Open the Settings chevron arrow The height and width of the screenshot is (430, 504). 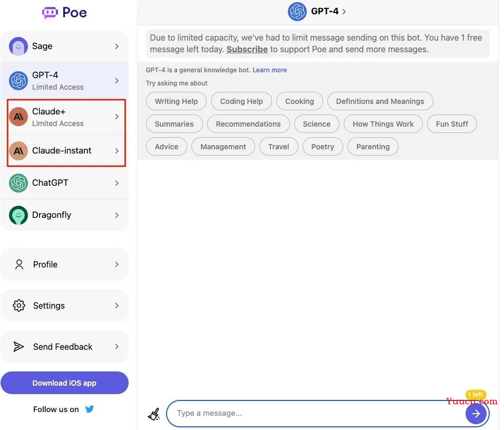[x=117, y=305]
